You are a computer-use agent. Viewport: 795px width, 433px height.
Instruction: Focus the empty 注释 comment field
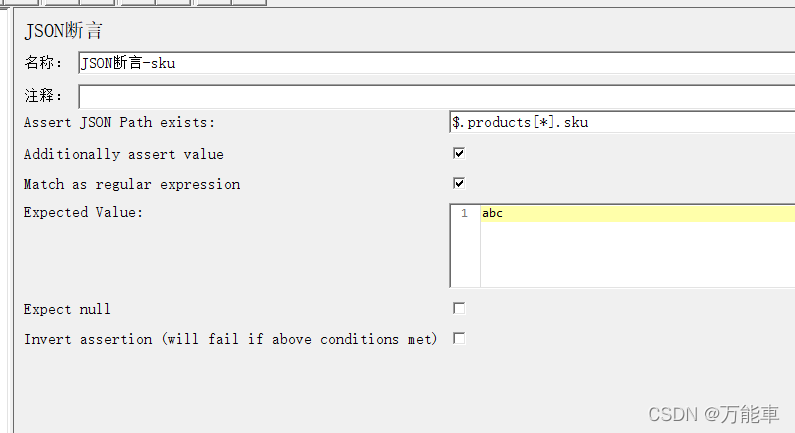(x=437, y=96)
